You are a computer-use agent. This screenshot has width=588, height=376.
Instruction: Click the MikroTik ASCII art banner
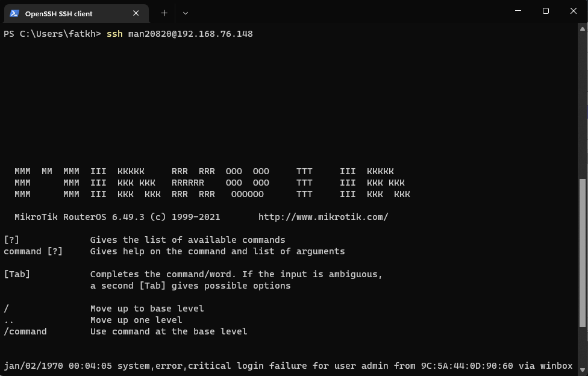point(212,183)
